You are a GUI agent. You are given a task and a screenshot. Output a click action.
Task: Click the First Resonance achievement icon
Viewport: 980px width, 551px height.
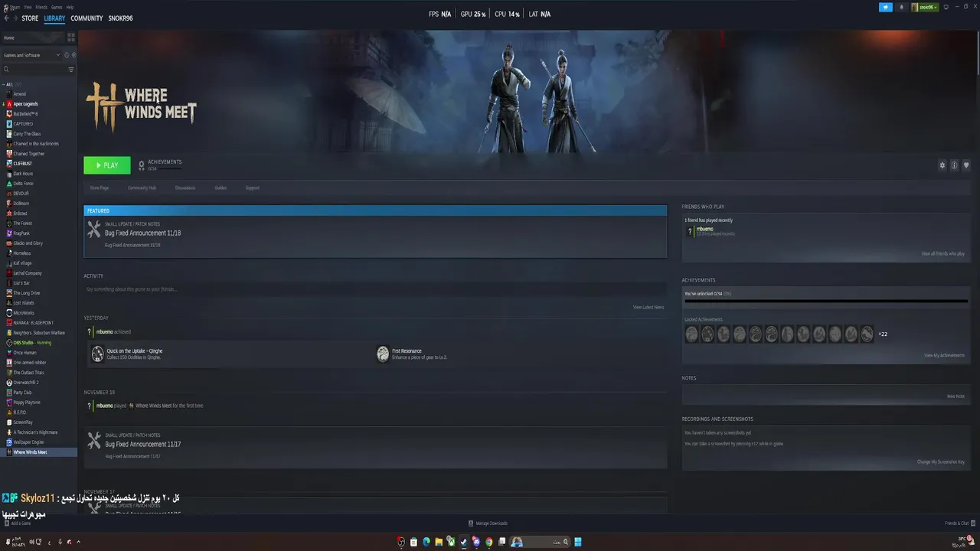point(383,354)
